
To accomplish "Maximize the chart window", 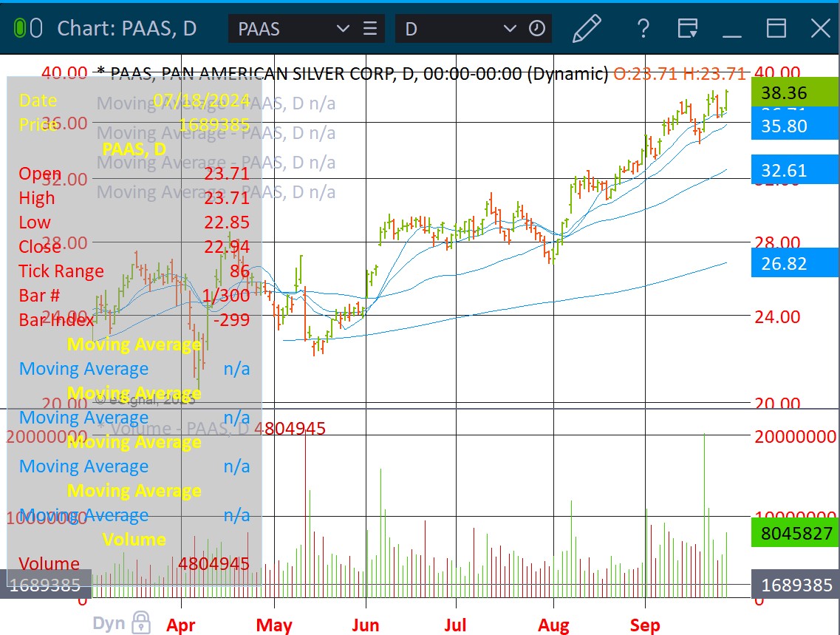I will 776,29.
